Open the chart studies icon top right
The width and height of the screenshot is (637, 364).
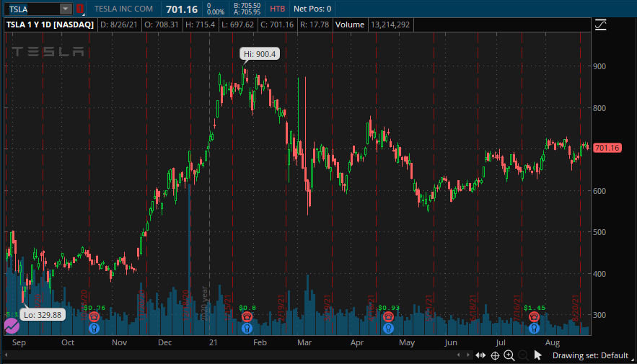pyautogui.click(x=600, y=25)
